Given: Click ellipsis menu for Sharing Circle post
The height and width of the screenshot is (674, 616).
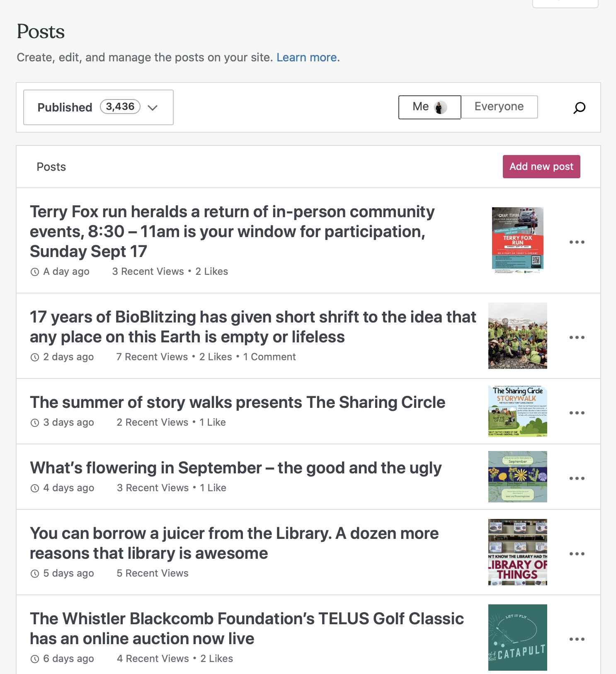Looking at the screenshot, I should 577,413.
